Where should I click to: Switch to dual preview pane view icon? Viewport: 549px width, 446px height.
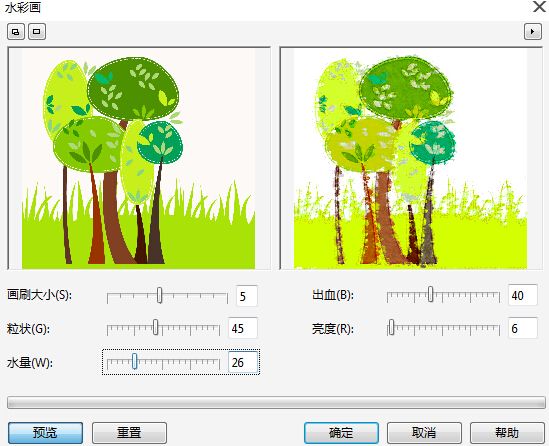pyautogui.click(x=16, y=32)
